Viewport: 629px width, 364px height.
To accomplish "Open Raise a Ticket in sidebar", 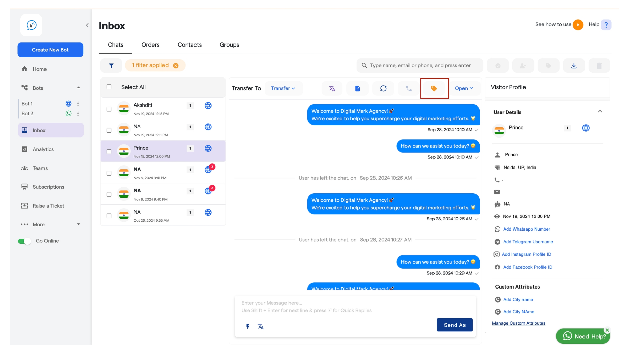I will [51, 206].
